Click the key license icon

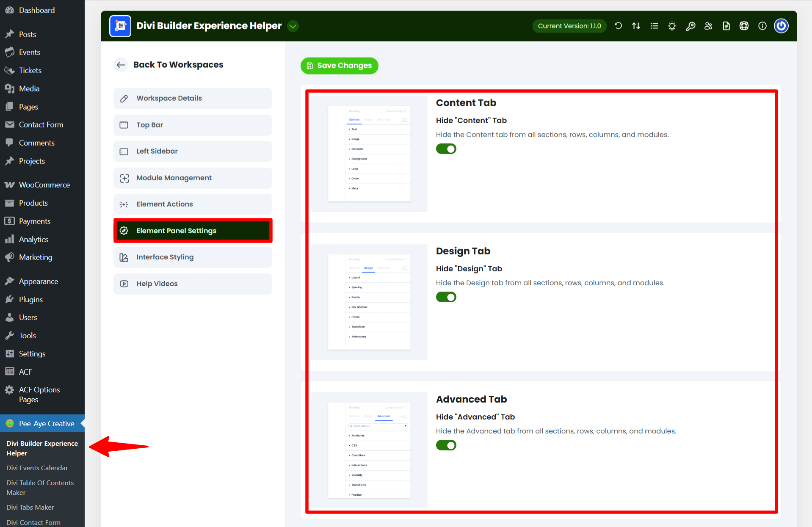point(690,26)
